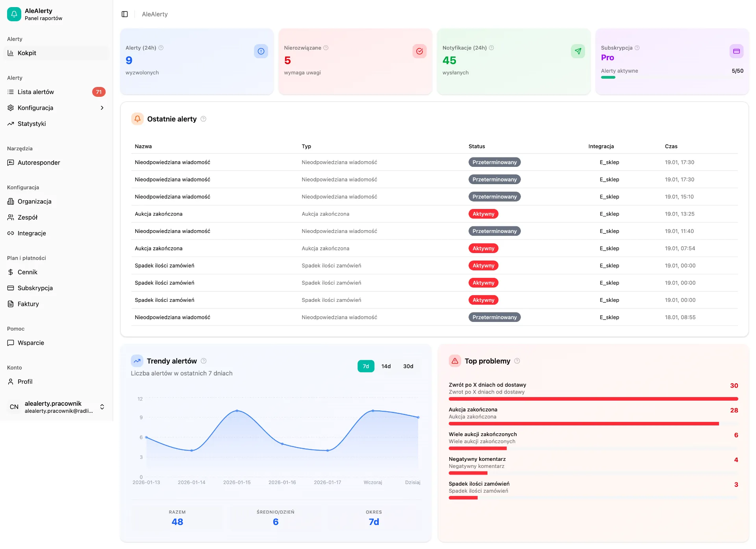Open Lista alertów in sidebar
Screen dimensions: 756x549
(56, 92)
